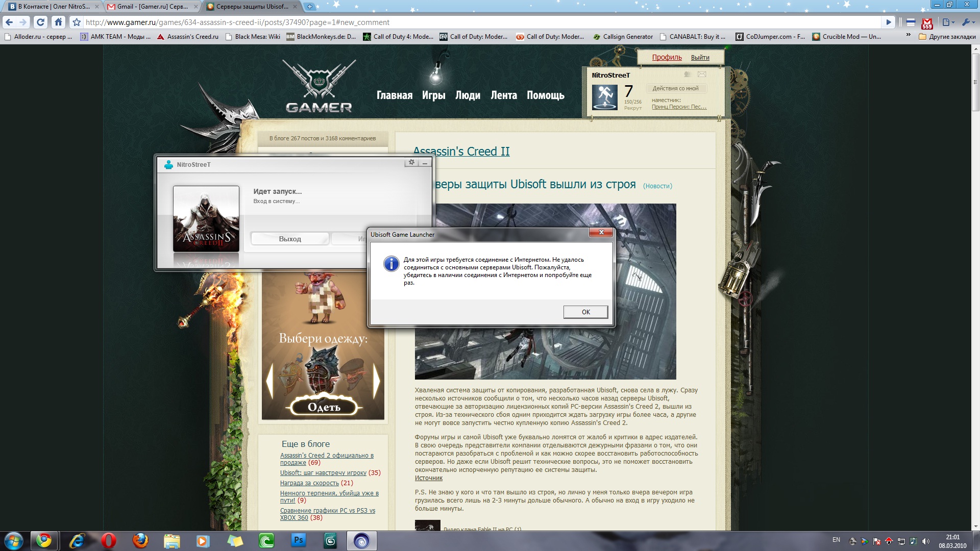
Task: Open launcher settings gear icon
Action: (x=411, y=162)
